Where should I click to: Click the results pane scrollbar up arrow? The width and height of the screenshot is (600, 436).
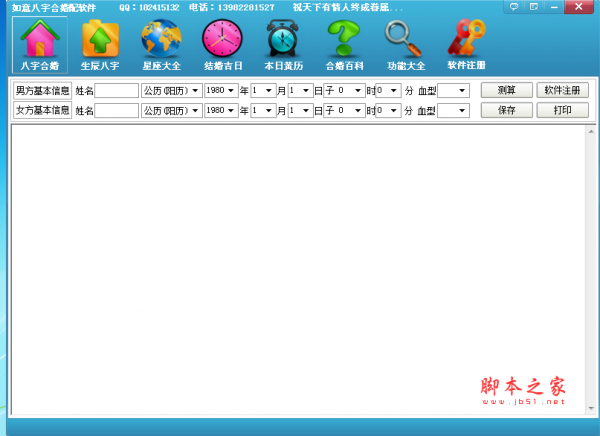coord(591,131)
